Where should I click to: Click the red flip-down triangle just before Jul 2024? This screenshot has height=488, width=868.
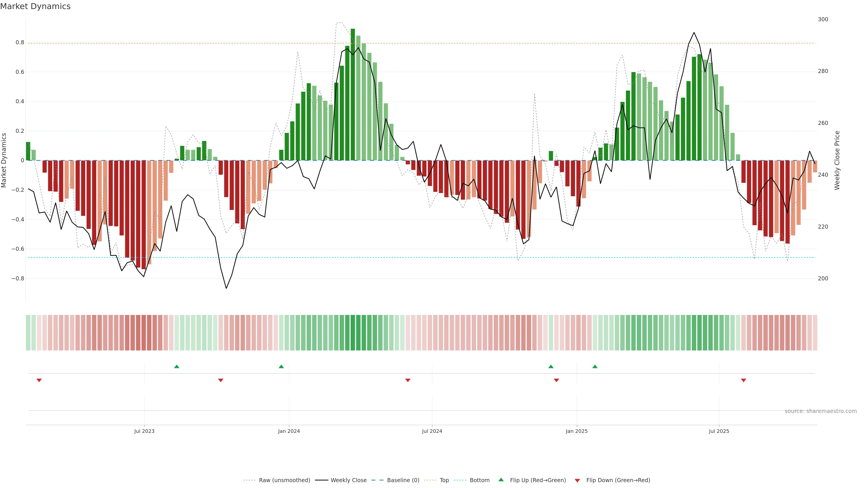pos(408,380)
